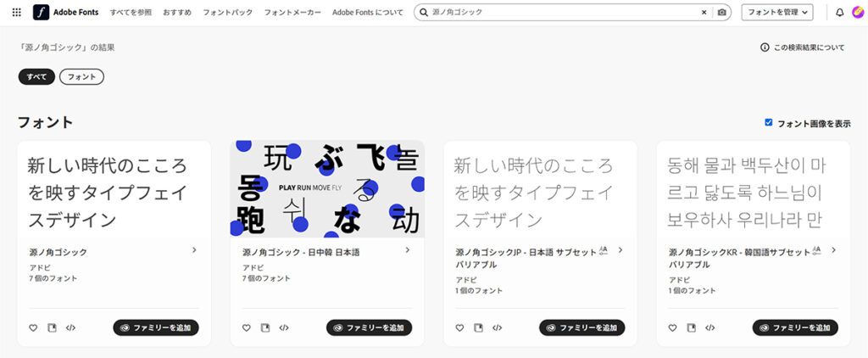
Task: Open Adobe Fonts について menu item
Action: 368,12
